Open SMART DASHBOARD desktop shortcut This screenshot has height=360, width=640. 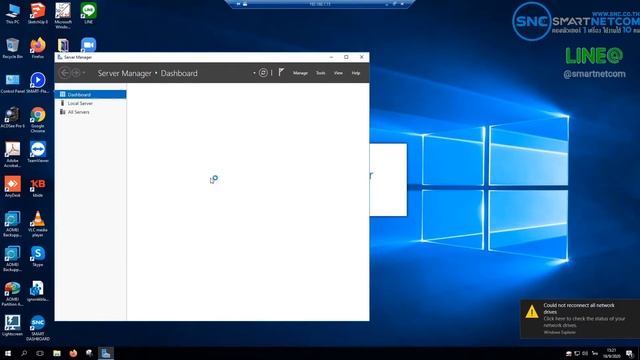(38, 328)
